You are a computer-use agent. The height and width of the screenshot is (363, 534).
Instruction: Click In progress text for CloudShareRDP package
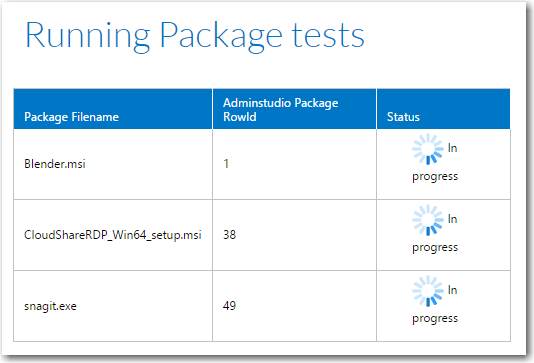tap(435, 234)
